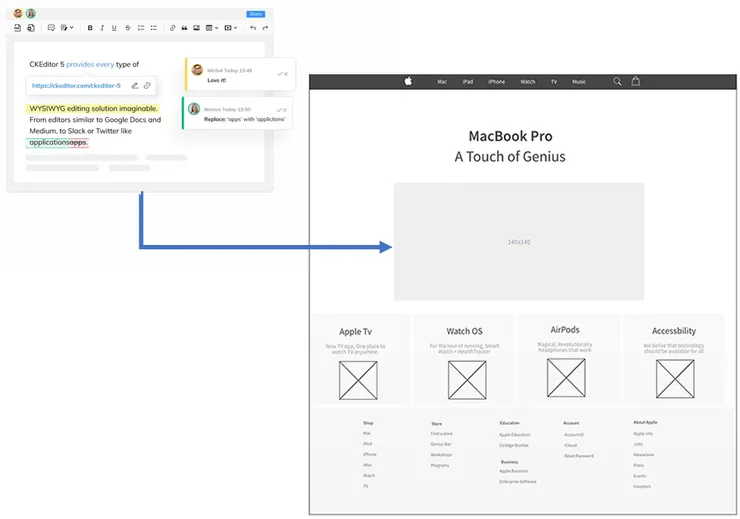Resolve the 'Love it!' comment with checkmark
The height and width of the screenshot is (519, 740).
279,74
